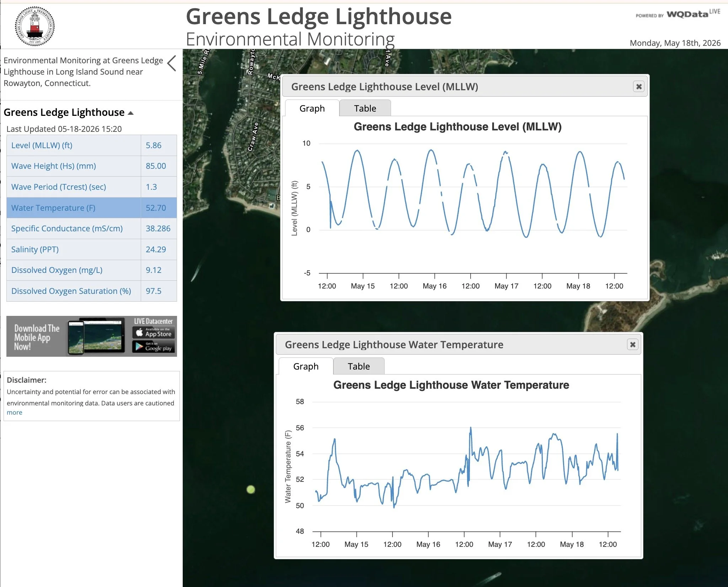Select the Water Temperature (F) row
The width and height of the screenshot is (728, 587).
tap(92, 208)
